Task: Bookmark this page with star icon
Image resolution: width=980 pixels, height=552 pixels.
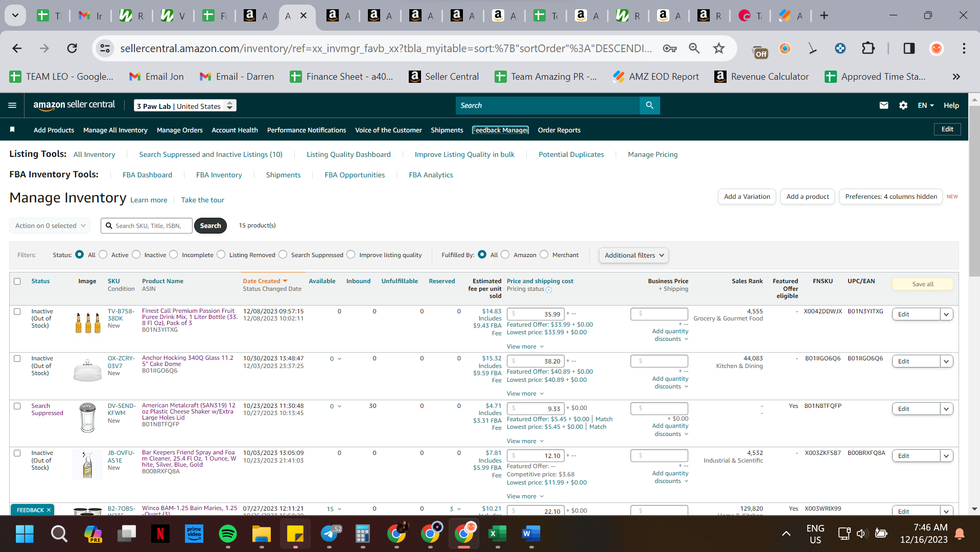Action: pos(719,49)
